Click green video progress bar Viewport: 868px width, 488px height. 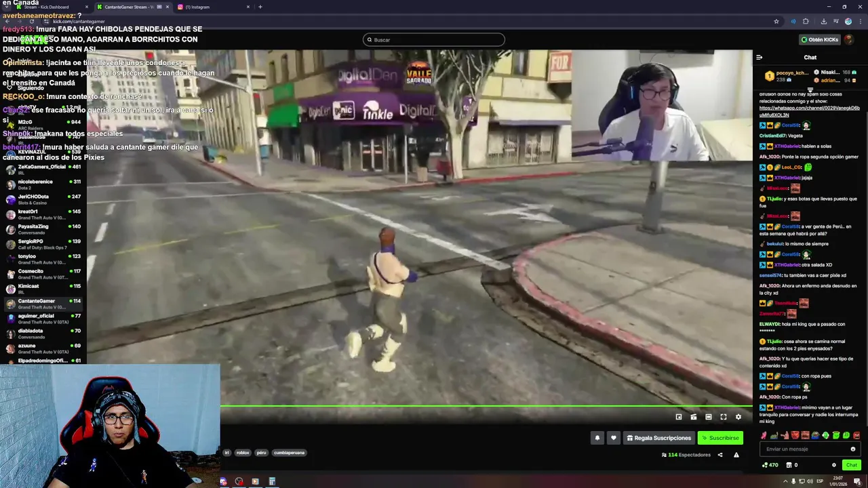point(486,407)
